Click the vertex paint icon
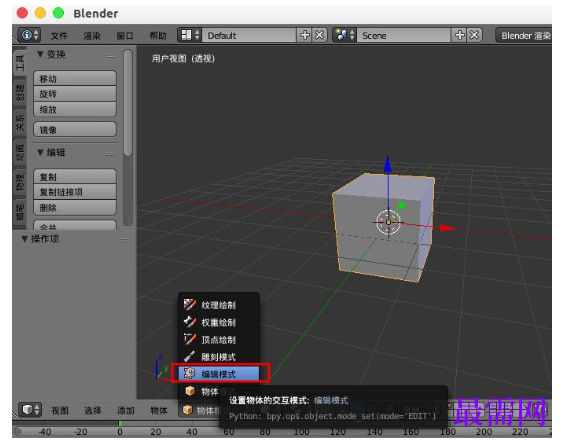 point(190,339)
